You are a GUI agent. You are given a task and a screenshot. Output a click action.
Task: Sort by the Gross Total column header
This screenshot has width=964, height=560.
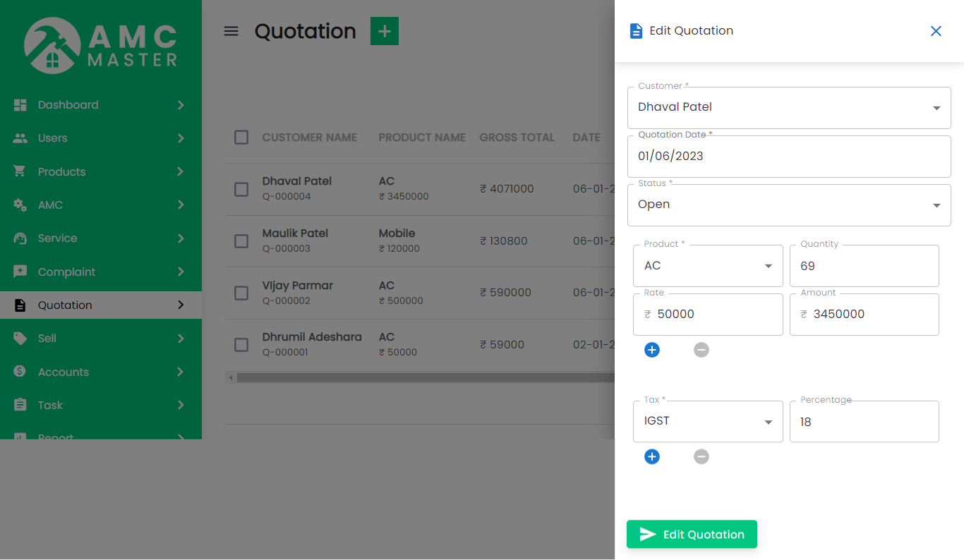pos(517,138)
